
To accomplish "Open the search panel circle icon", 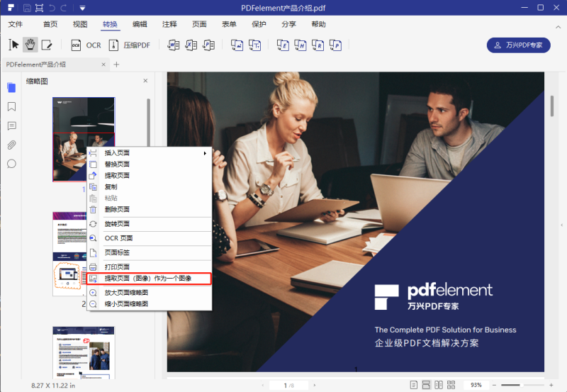I will (11, 164).
